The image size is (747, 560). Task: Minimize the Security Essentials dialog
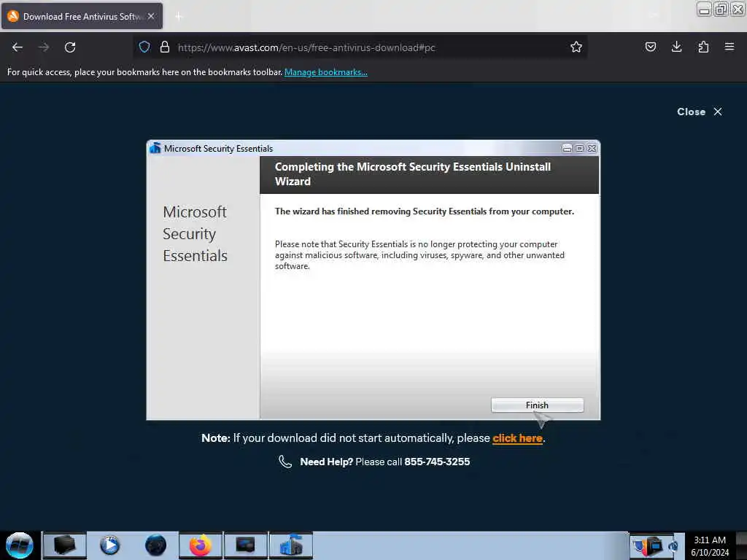[x=567, y=149]
